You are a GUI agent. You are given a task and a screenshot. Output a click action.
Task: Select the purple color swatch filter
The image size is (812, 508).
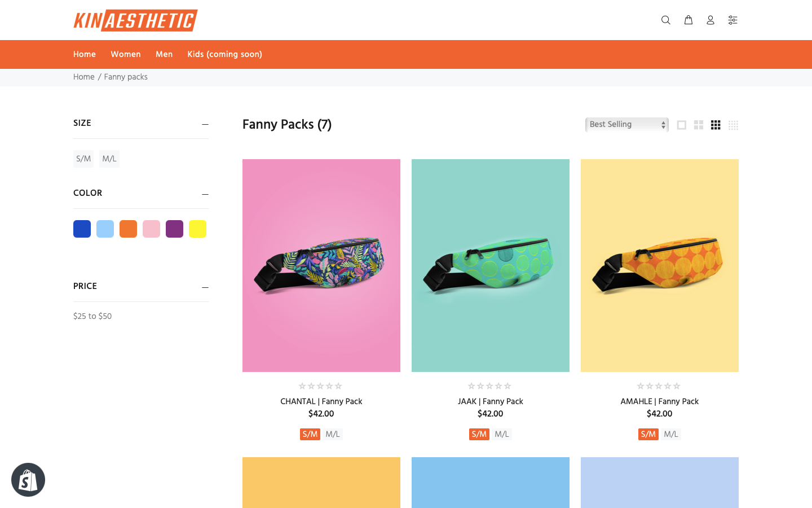174,229
